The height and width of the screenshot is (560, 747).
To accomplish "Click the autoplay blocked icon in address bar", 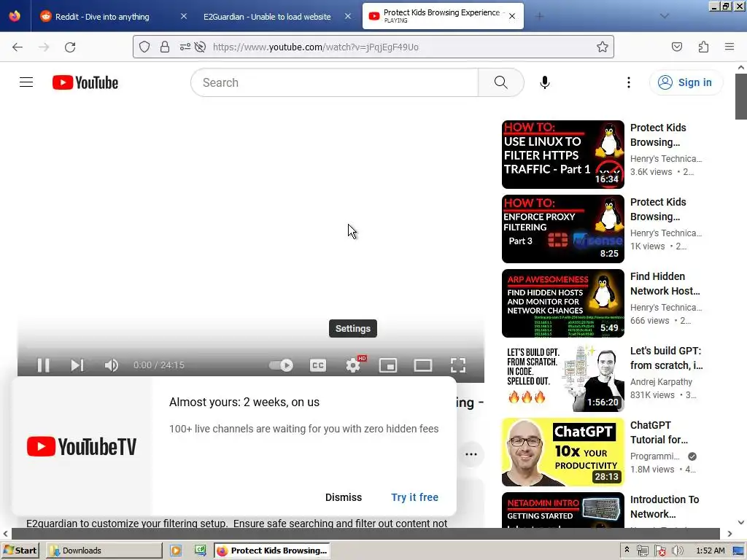I will (201, 47).
